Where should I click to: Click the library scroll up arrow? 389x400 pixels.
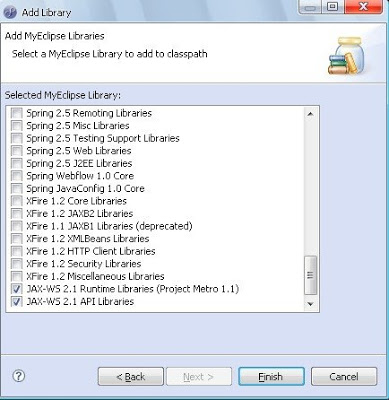tap(310, 114)
